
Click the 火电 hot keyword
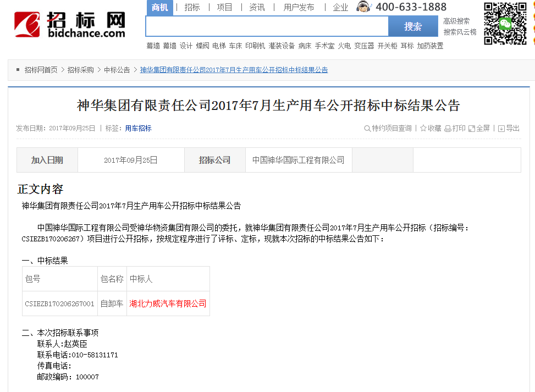pyautogui.click(x=344, y=46)
